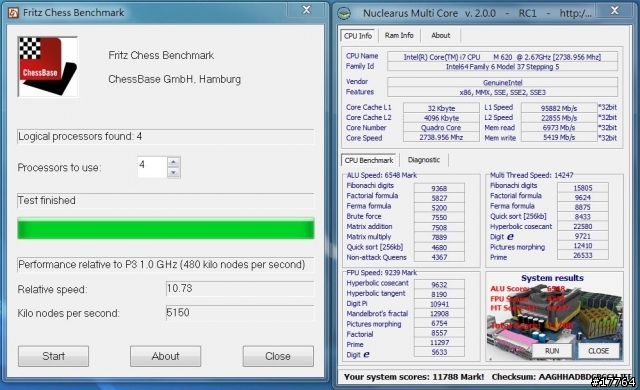Click the Non-attack Queens score 4367
This screenshot has width=640, height=390.
pos(439,257)
